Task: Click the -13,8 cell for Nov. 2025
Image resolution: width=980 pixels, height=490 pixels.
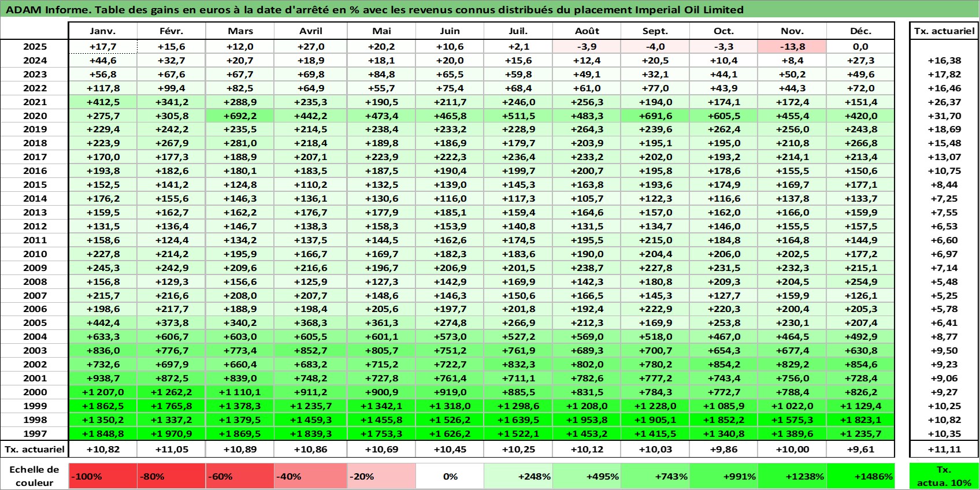Action: (x=792, y=47)
